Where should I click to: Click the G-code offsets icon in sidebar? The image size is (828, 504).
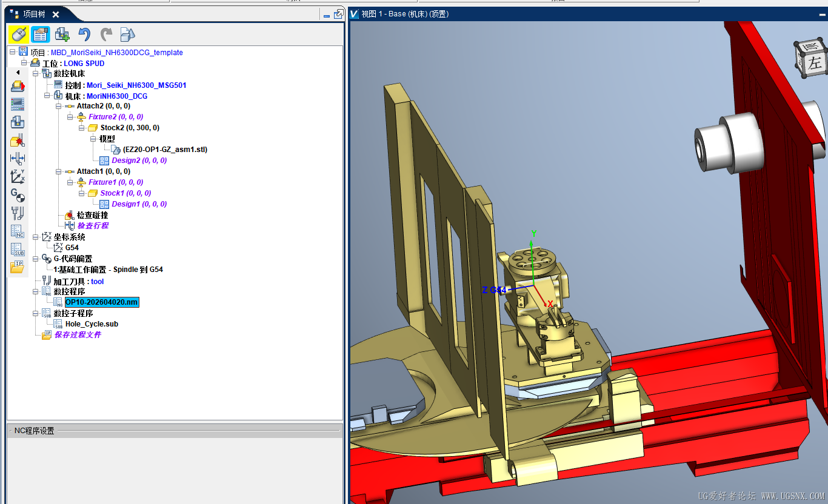click(x=18, y=195)
